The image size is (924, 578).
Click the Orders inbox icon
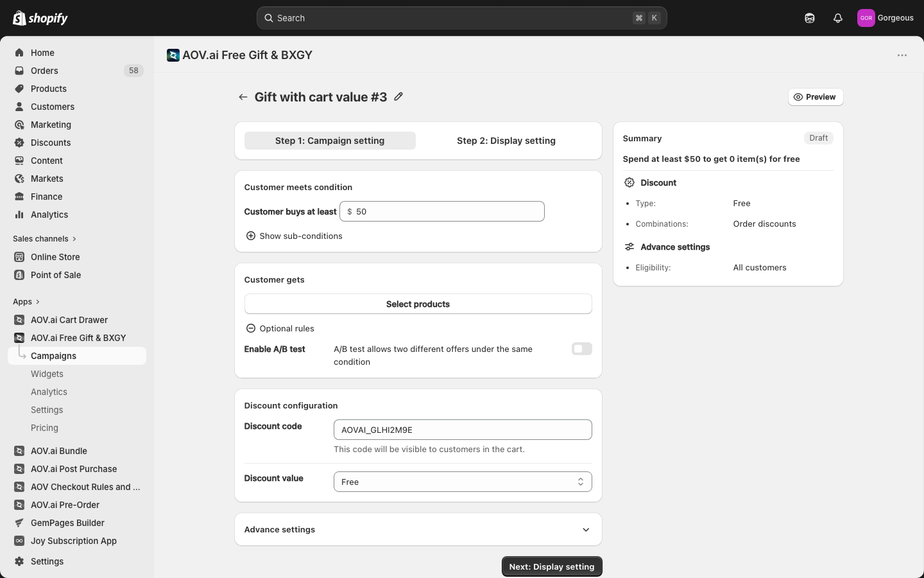coord(19,71)
